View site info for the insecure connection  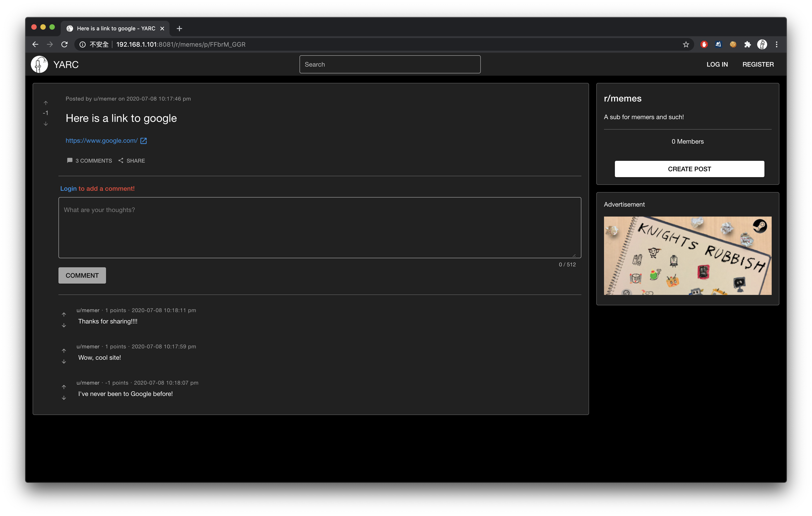[x=94, y=44]
